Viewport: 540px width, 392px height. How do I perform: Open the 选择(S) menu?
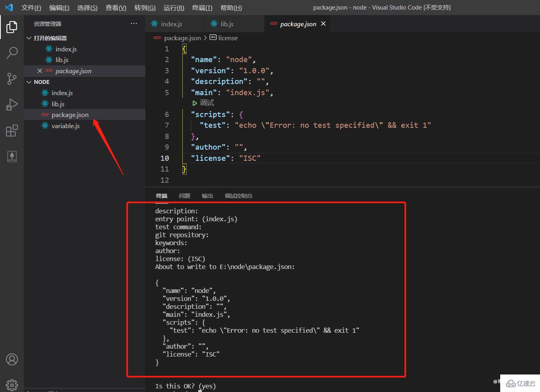(x=87, y=8)
